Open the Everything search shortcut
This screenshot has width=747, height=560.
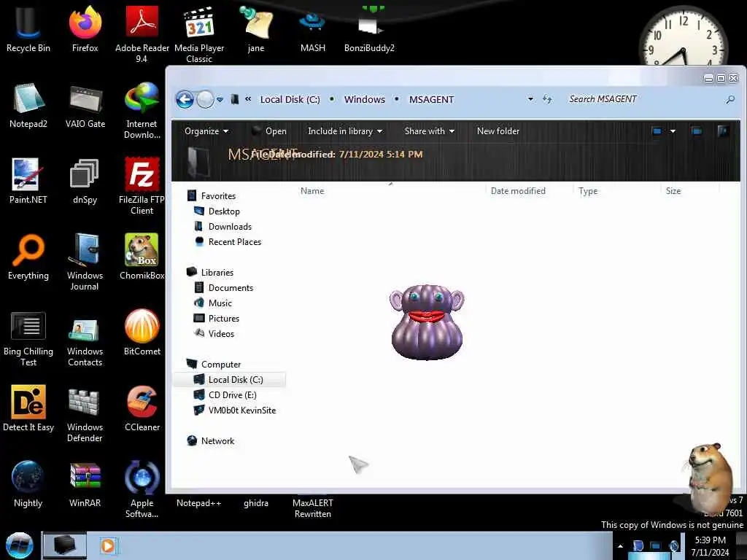(x=28, y=257)
